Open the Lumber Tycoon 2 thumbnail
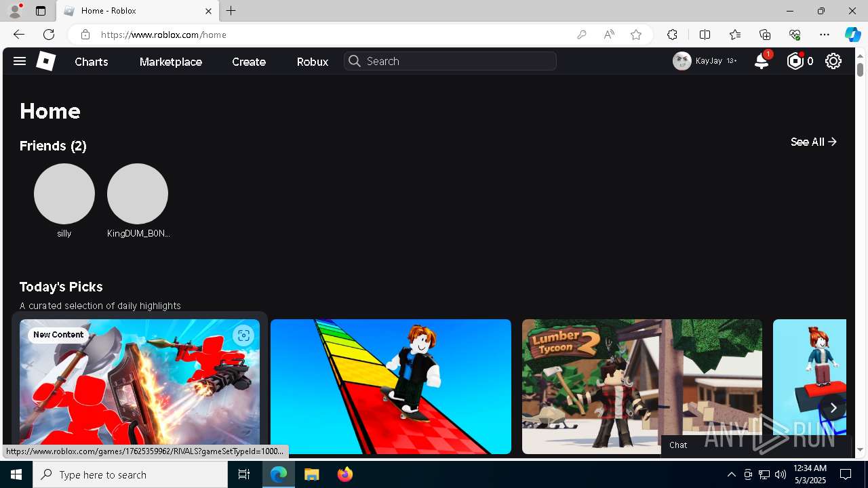 coord(642,386)
